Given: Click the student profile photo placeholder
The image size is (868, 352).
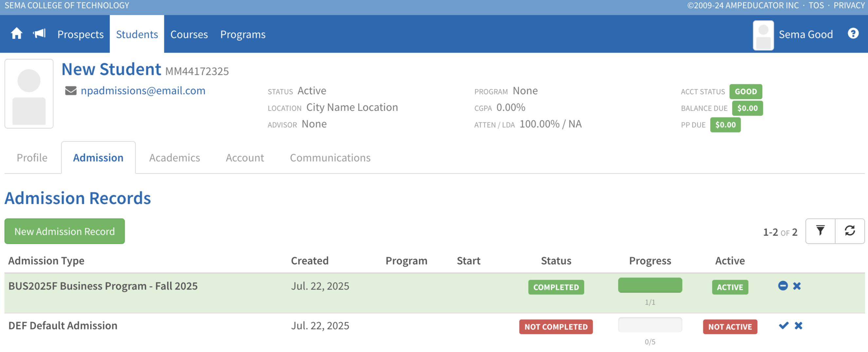Looking at the screenshot, I should click(x=29, y=94).
